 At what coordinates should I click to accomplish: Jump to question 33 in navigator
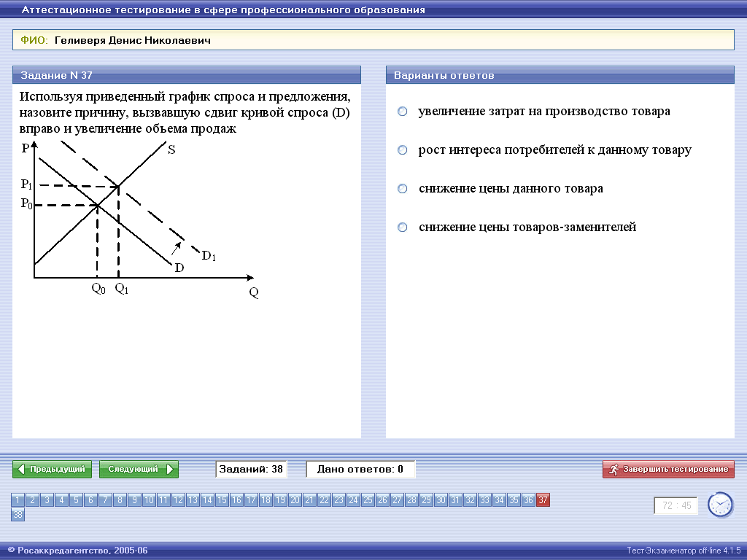pyautogui.click(x=484, y=500)
